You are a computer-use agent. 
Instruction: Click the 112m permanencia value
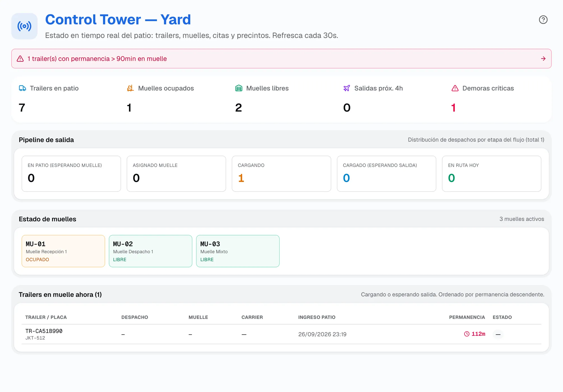pyautogui.click(x=478, y=334)
